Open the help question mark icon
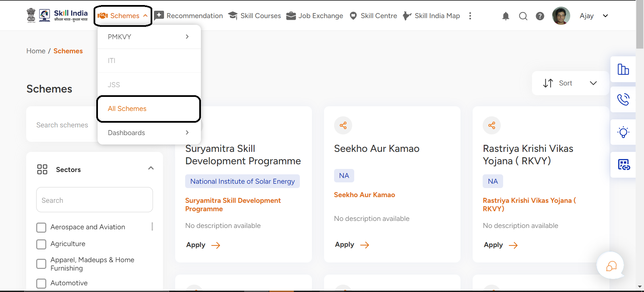Screen dimensions: 644x292 540,16
